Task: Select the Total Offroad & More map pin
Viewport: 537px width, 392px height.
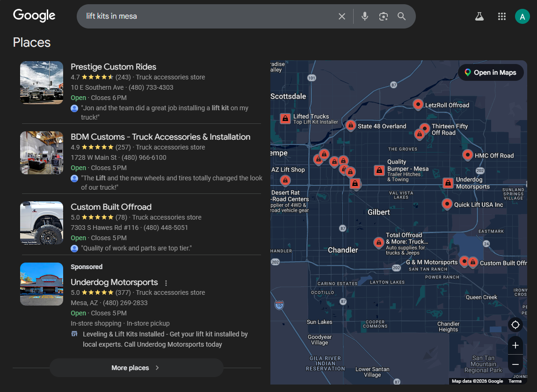Action: point(378,242)
